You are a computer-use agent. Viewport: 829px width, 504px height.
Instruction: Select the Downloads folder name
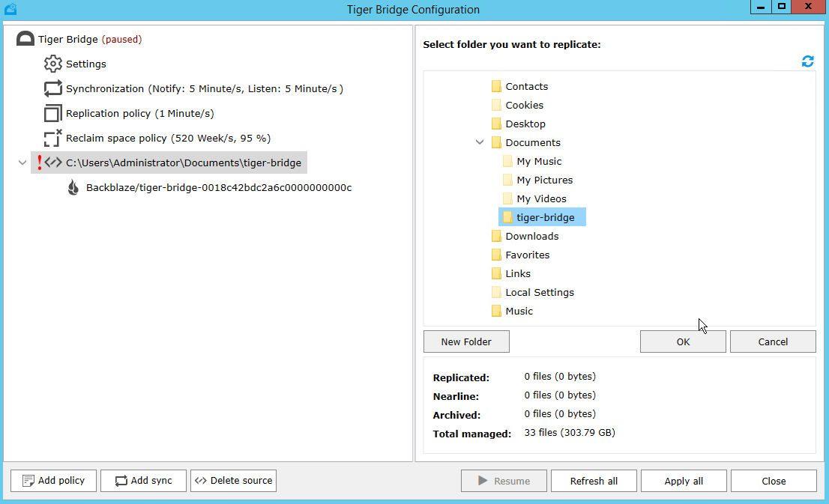pyautogui.click(x=532, y=236)
